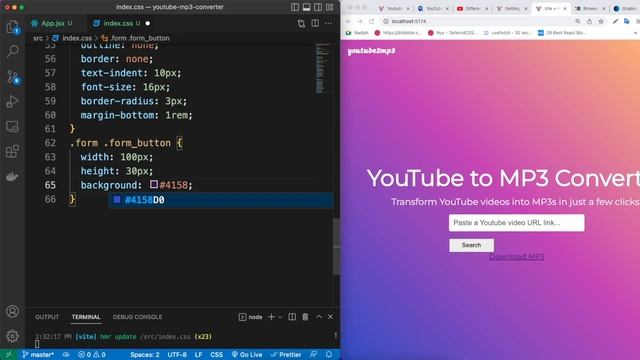The height and width of the screenshot is (360, 640).
Task: Open the Docker view in activity bar
Action: point(13,176)
